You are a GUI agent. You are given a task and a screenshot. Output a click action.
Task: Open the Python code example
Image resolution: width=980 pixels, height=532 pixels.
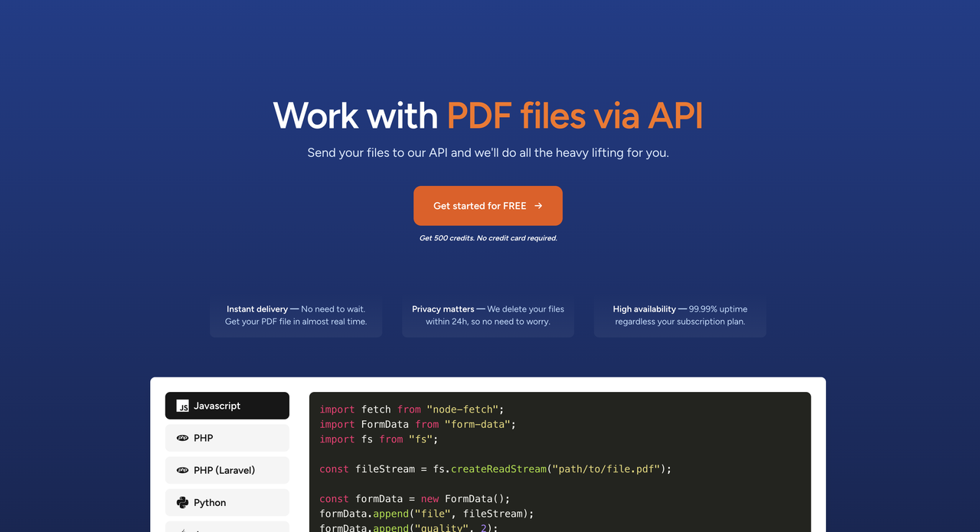(x=227, y=502)
